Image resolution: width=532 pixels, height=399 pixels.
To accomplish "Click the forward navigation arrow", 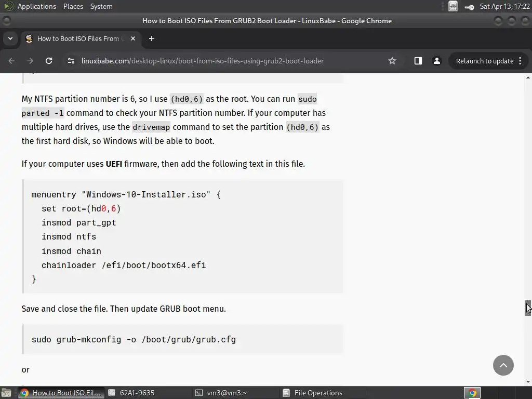I will pyautogui.click(x=30, y=61).
